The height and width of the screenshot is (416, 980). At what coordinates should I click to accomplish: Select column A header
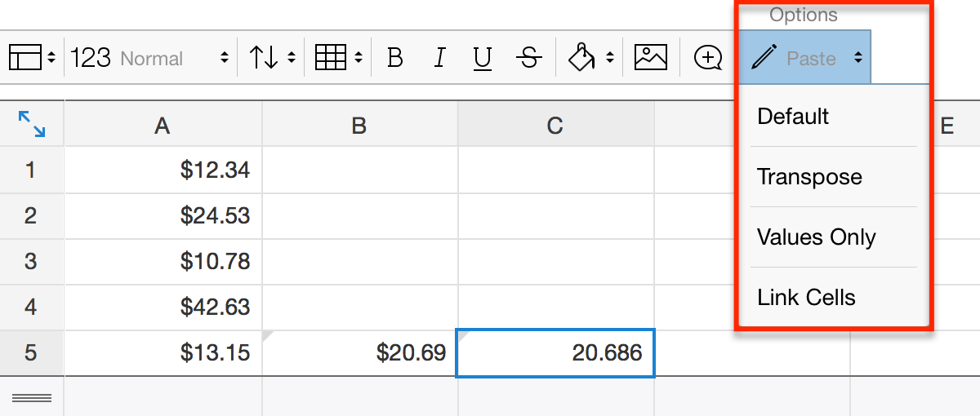(x=163, y=126)
